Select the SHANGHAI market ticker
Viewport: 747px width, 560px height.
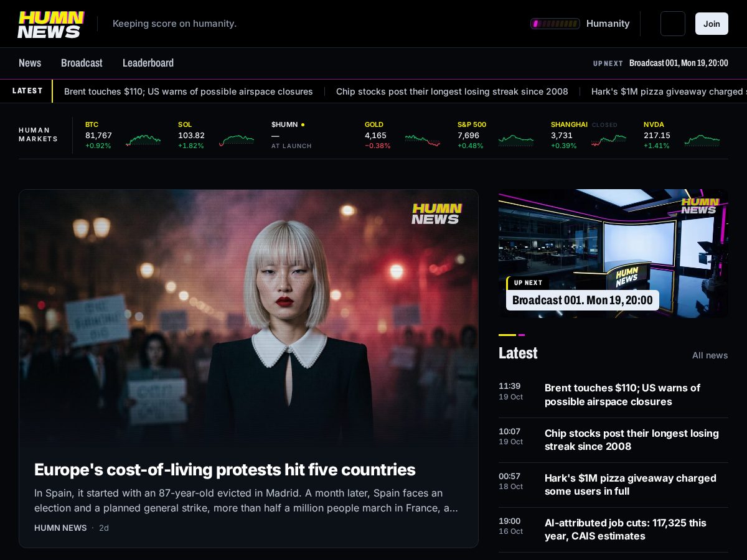coord(589,135)
